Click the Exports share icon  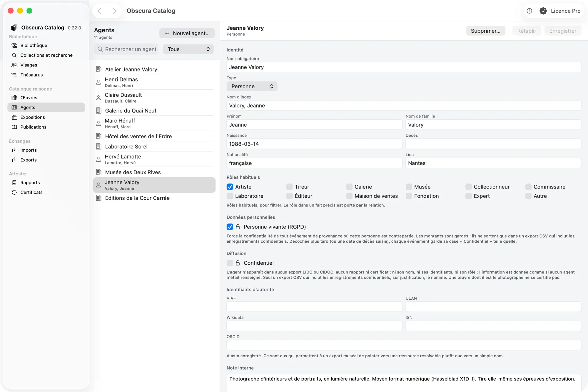[x=14, y=160]
